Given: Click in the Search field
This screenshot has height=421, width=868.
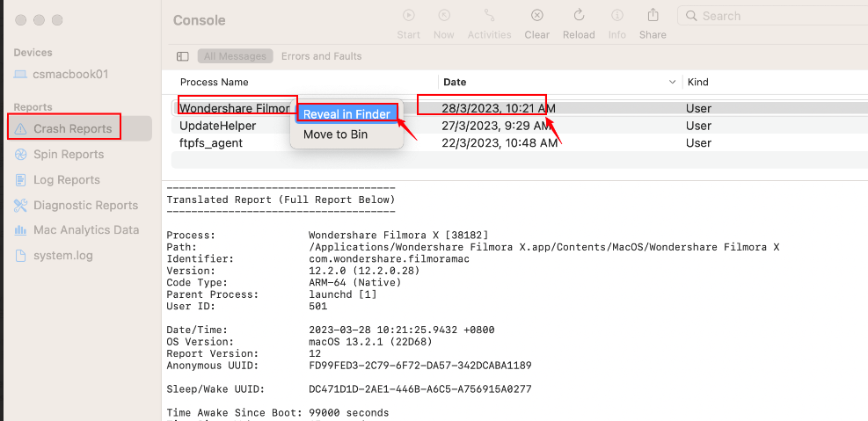Looking at the screenshot, I should point(774,16).
